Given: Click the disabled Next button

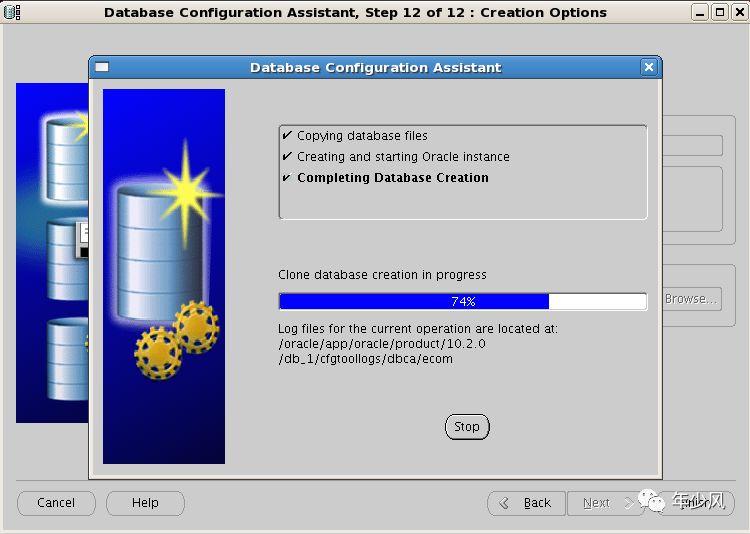Looking at the screenshot, I should 605,503.
